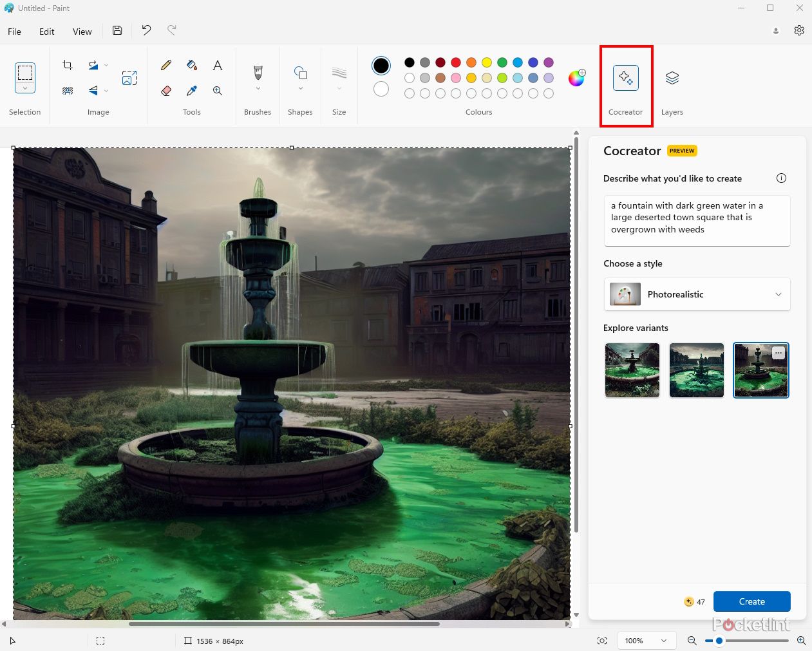Select the Colour picker eyedropper tool
Image resolution: width=812 pixels, height=651 pixels.
(192, 91)
